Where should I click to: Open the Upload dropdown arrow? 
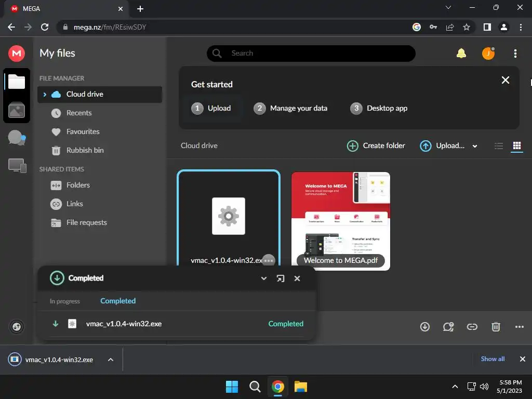coord(475,146)
